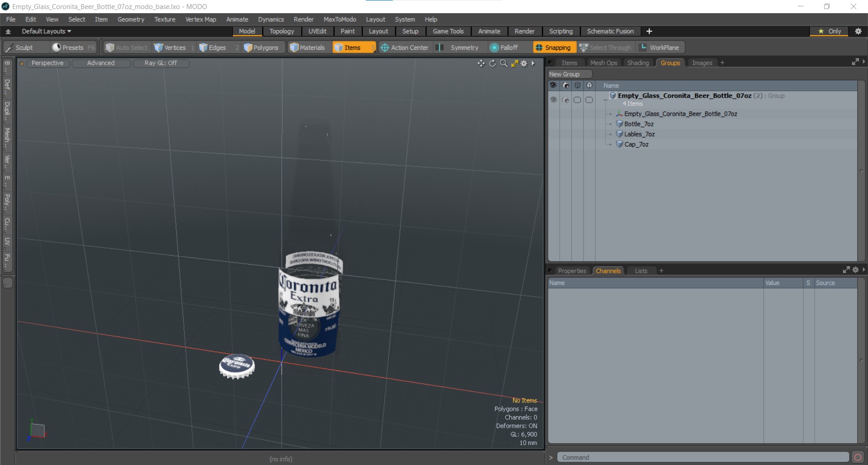
Task: Open the File menu
Action: pyautogui.click(x=11, y=19)
